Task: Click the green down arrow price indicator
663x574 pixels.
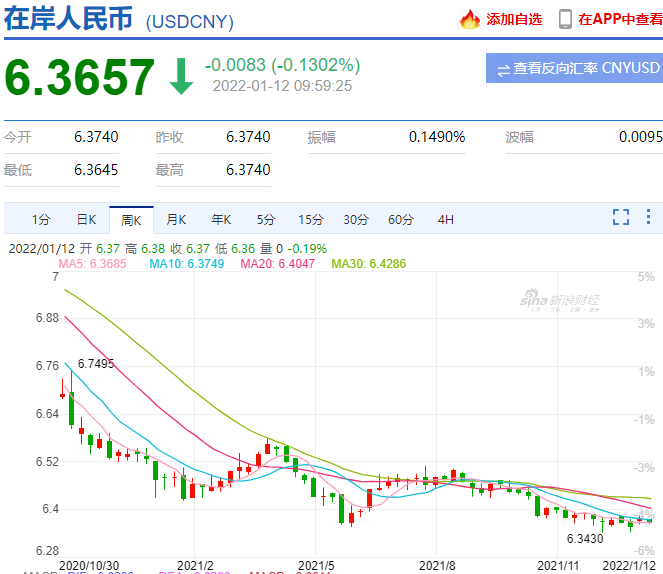Action: pyautogui.click(x=181, y=77)
